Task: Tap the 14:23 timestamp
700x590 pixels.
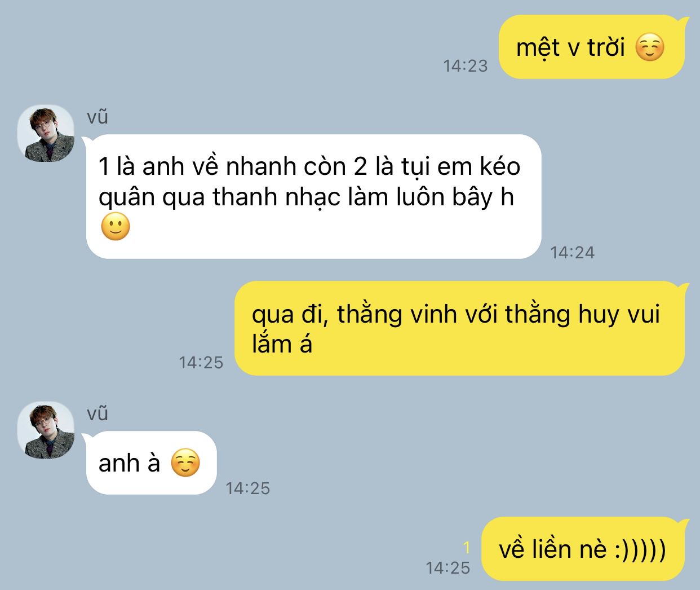Action: 465,66
